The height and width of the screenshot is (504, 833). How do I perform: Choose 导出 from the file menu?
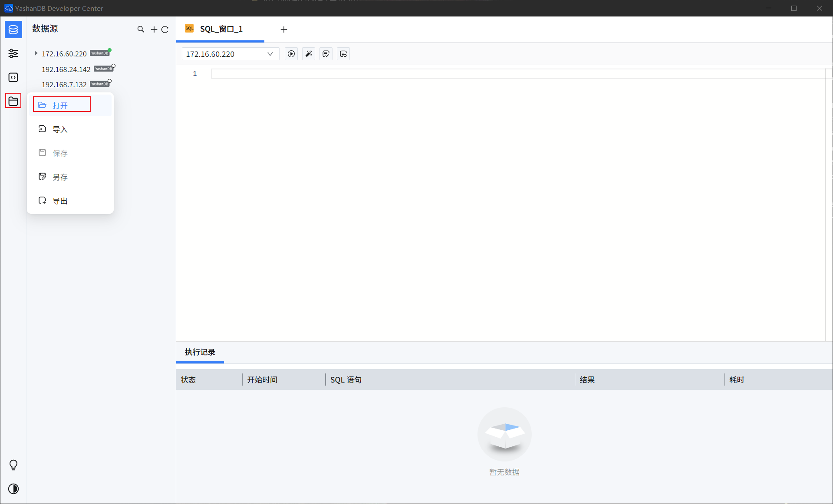tap(60, 201)
